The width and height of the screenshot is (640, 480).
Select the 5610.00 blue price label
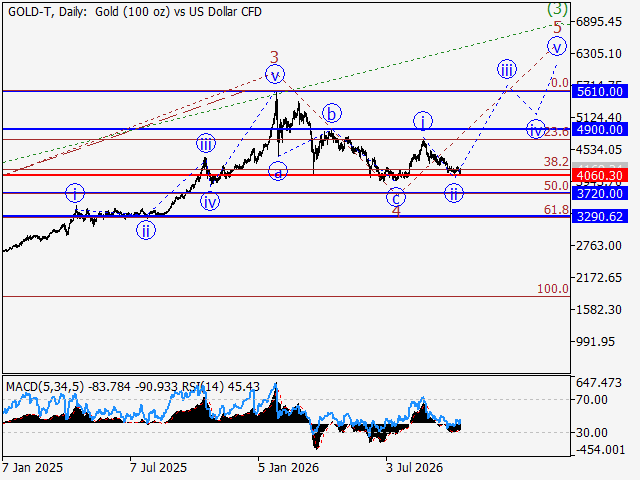600,91
